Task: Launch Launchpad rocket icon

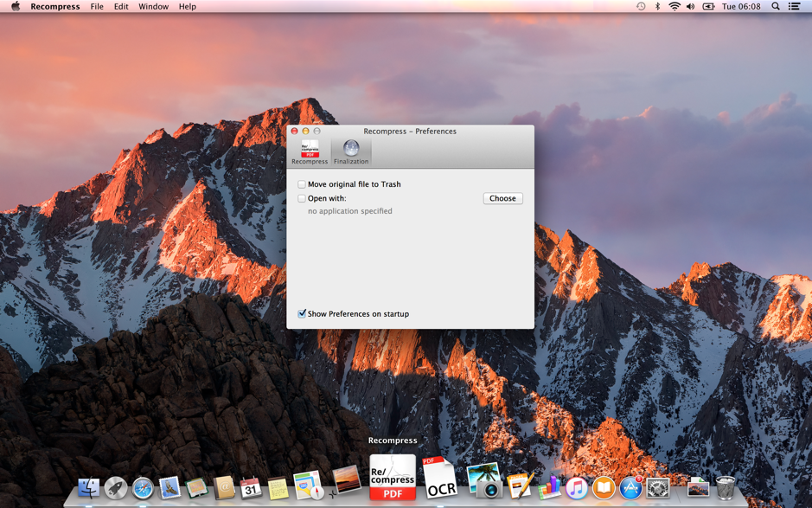Action: coord(116,488)
